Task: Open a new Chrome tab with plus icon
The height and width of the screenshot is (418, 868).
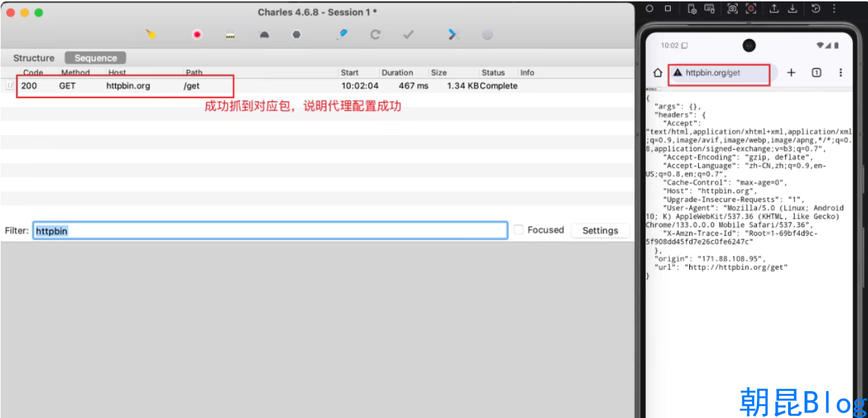Action: click(x=791, y=72)
